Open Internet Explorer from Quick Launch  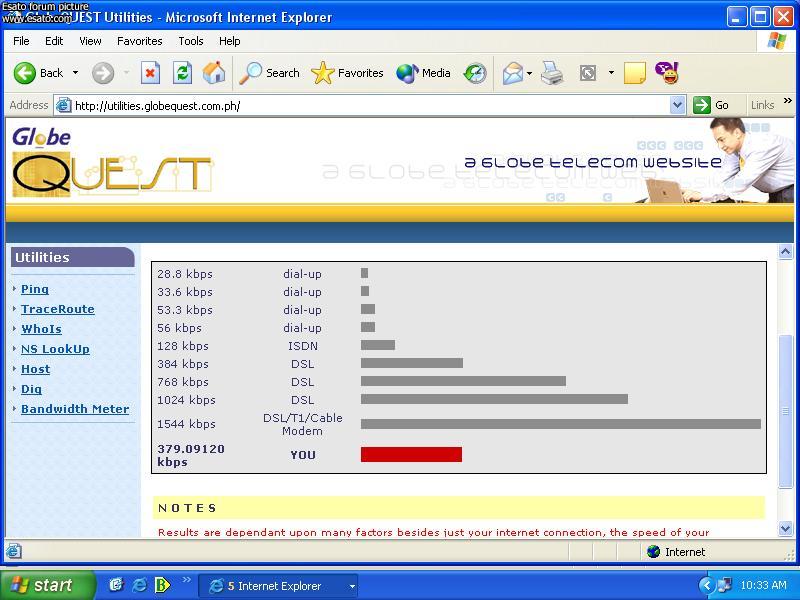139,585
